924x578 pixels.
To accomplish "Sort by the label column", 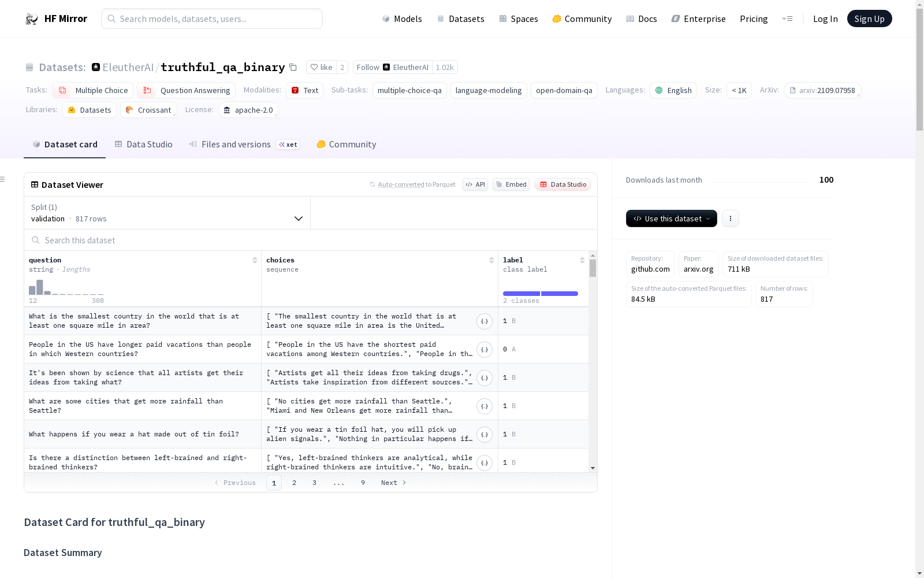I will click(582, 261).
